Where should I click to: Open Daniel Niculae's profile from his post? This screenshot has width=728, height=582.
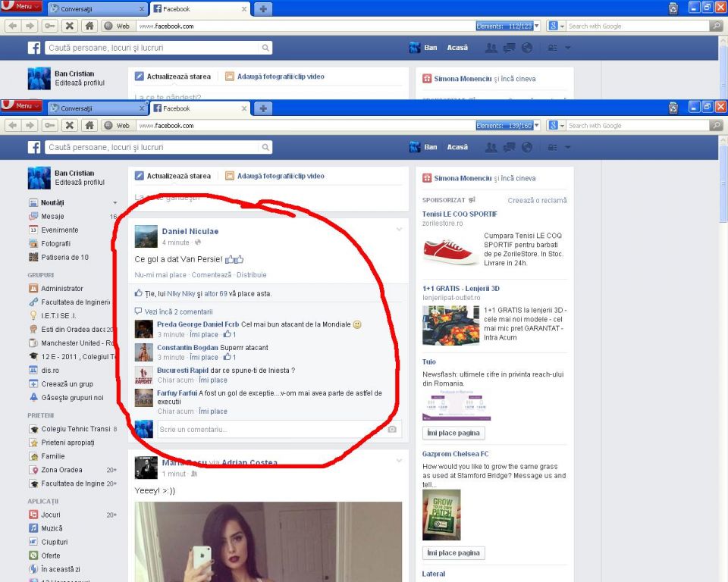point(190,231)
